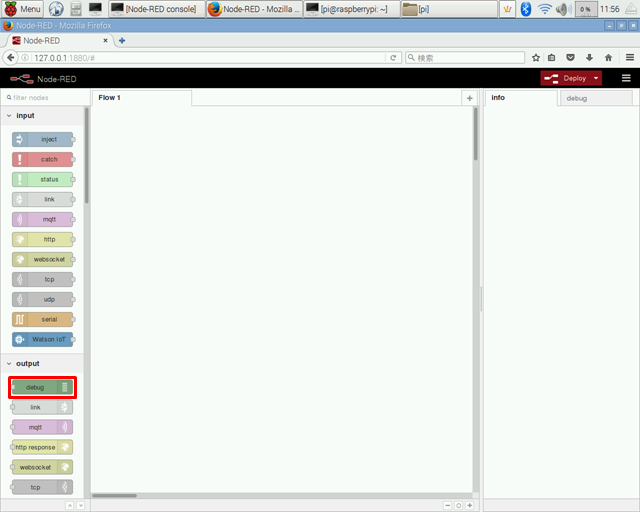Select the catch input node
Screen dimensions: 640x512
42,160
